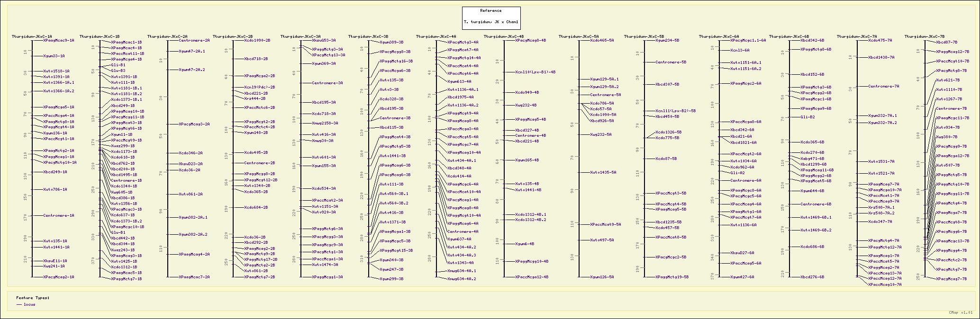Click the Xgwm389-3B marker label
This screenshot has width=980, height=319.
[391, 43]
